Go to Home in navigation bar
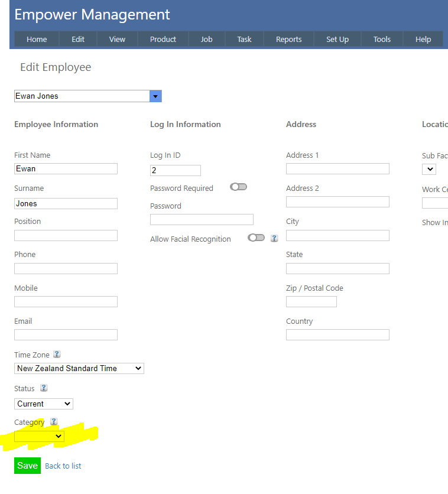The height and width of the screenshot is (494, 448). [x=37, y=40]
